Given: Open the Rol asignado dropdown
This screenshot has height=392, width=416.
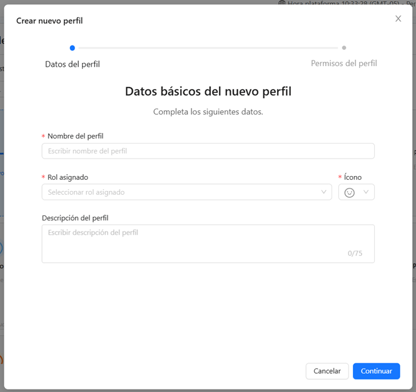Looking at the screenshot, I should tap(187, 192).
